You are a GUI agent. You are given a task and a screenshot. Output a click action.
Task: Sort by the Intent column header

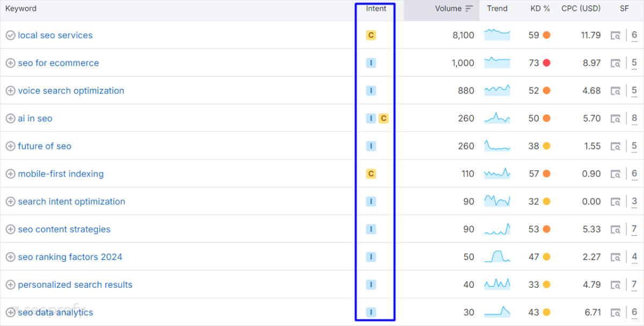[x=376, y=9]
